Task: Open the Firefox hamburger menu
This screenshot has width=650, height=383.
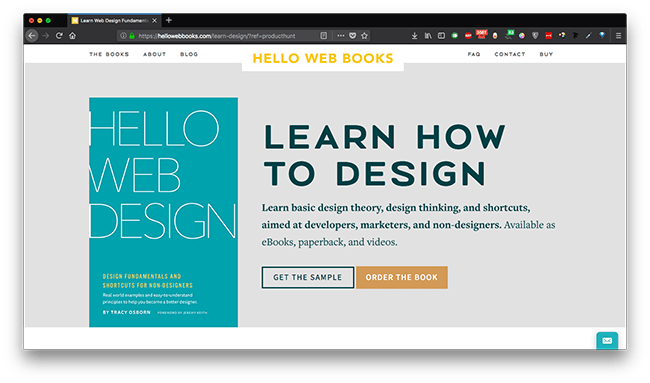Action: 618,36
